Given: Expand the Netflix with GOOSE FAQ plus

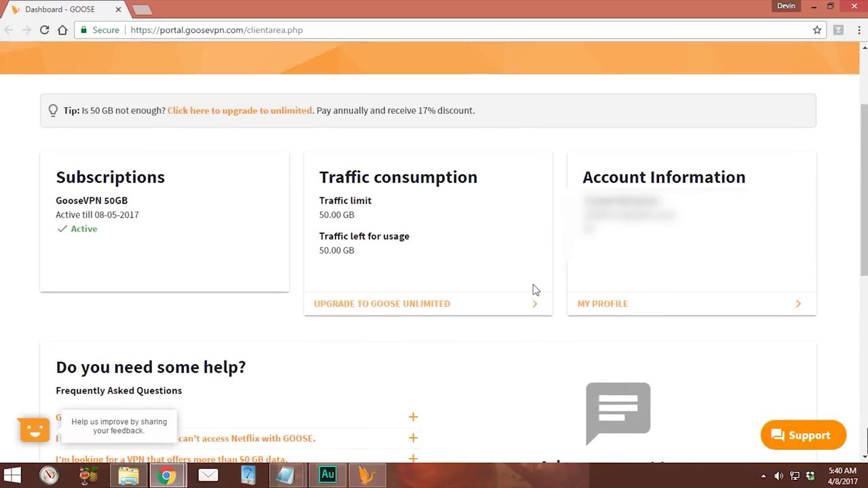Looking at the screenshot, I should 413,438.
